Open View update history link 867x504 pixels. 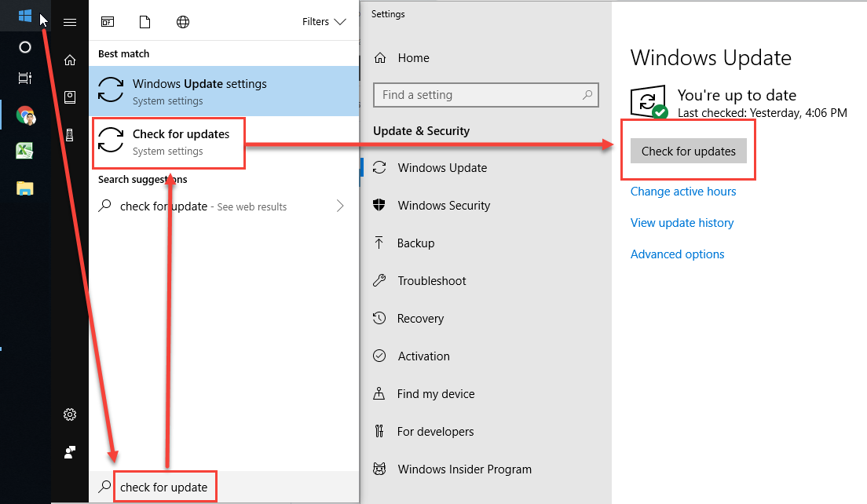682,223
